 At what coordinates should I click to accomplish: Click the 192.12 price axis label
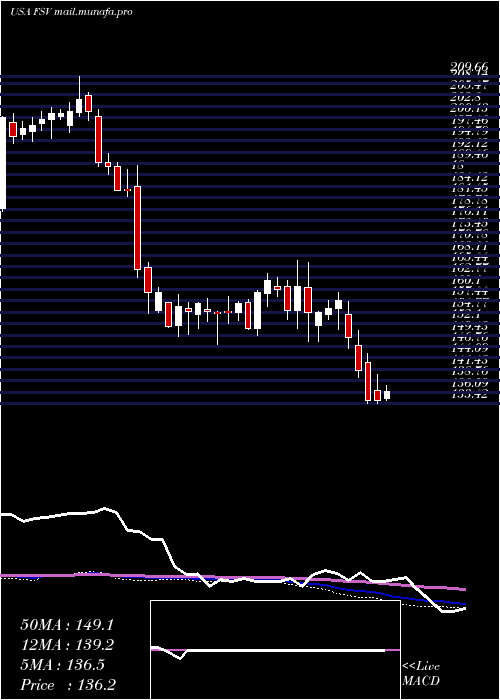coord(469,144)
